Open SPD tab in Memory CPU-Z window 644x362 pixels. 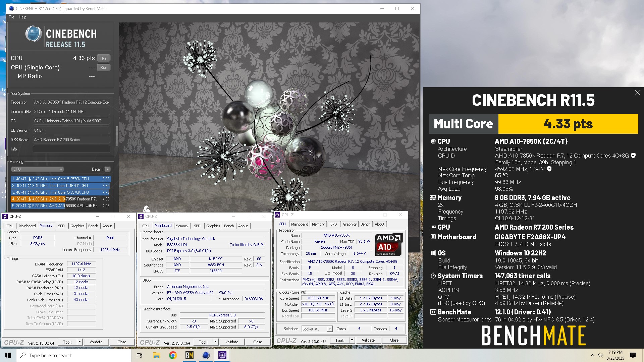(61, 226)
